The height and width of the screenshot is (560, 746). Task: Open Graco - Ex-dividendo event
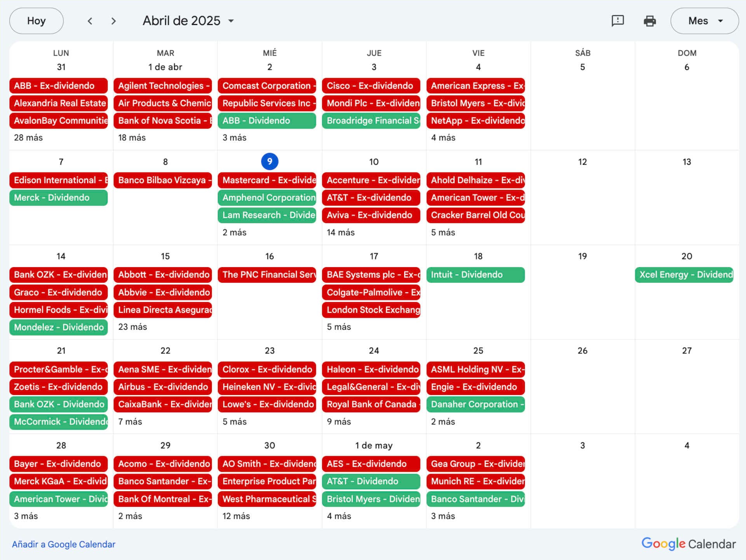(x=59, y=292)
